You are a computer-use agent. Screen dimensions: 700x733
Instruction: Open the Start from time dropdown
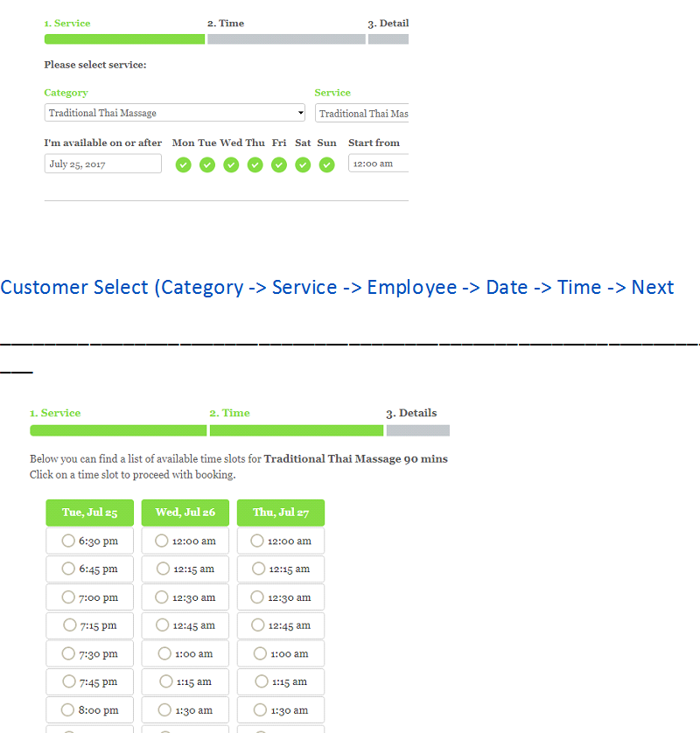point(378,164)
